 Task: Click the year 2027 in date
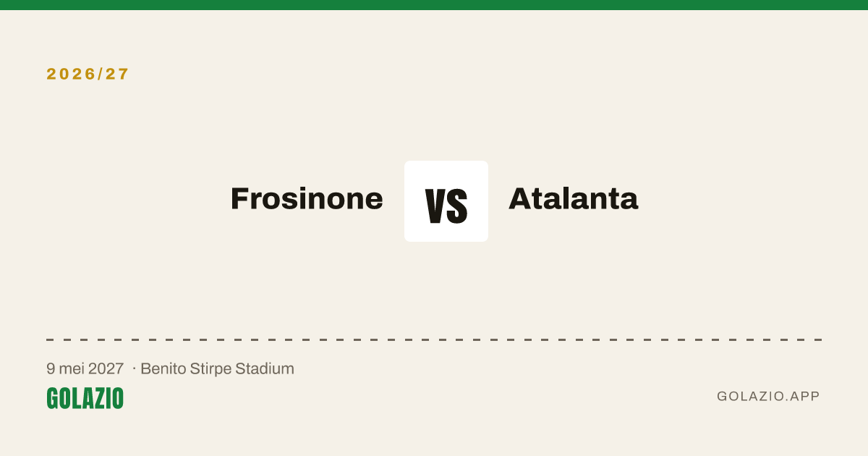tap(106, 368)
